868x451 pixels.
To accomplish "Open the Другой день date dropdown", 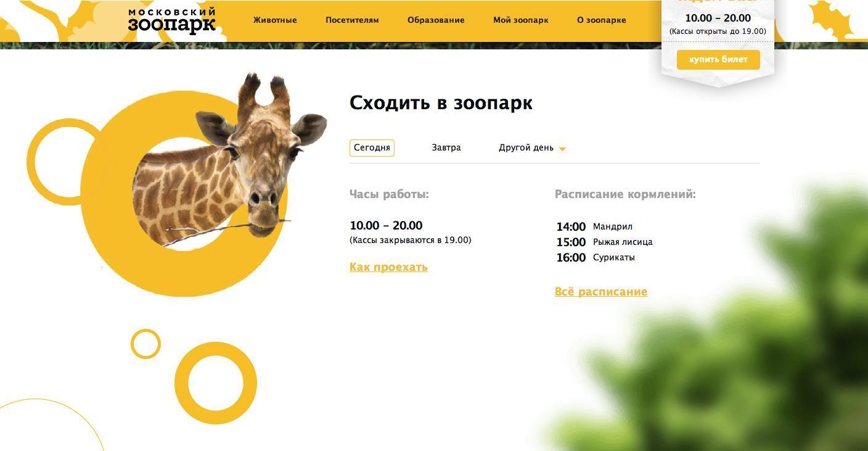I will click(532, 148).
